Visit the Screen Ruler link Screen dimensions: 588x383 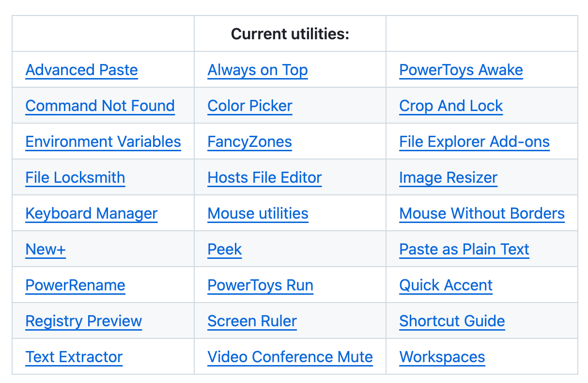[252, 321]
